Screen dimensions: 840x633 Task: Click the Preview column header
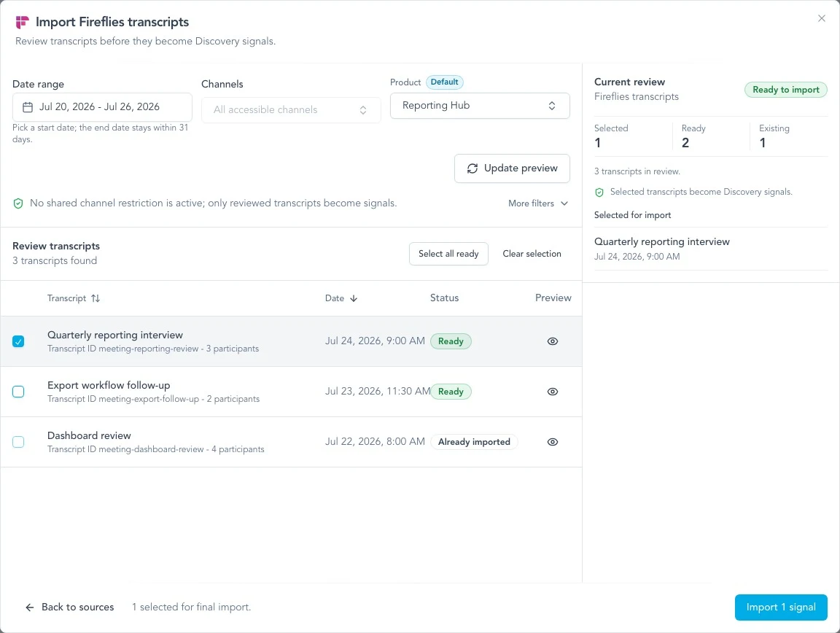[x=553, y=298]
